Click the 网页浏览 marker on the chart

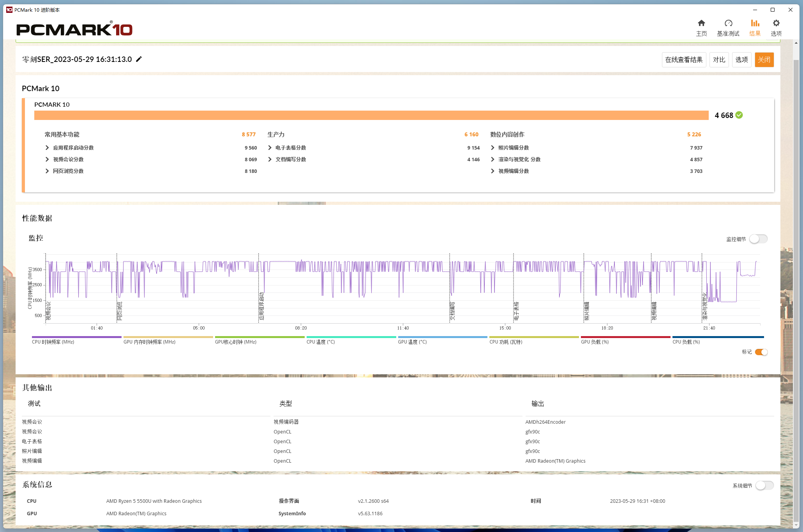tap(120, 311)
